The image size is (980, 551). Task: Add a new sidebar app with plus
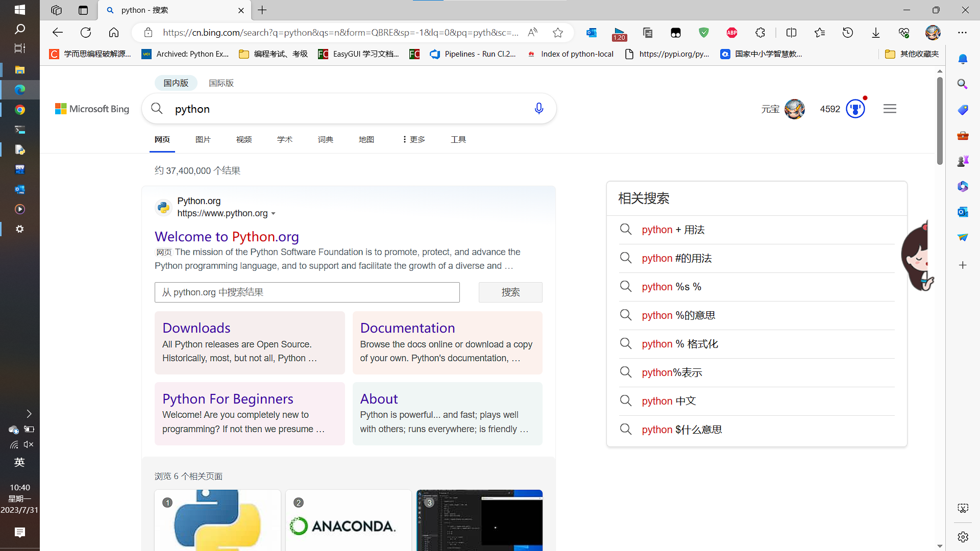[963, 265]
